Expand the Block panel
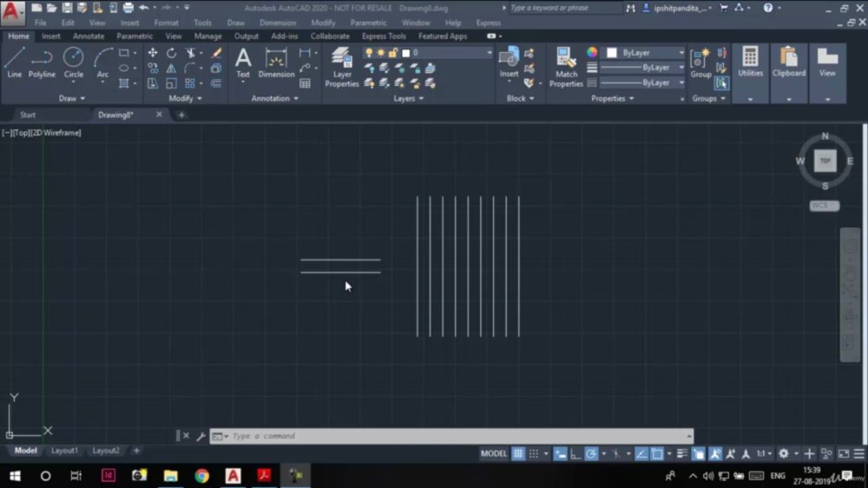Image resolution: width=868 pixels, height=488 pixels. [520, 99]
